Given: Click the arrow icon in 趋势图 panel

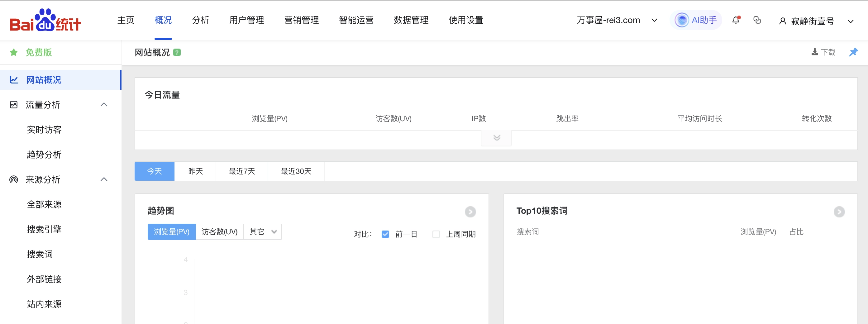Looking at the screenshot, I should click(470, 212).
